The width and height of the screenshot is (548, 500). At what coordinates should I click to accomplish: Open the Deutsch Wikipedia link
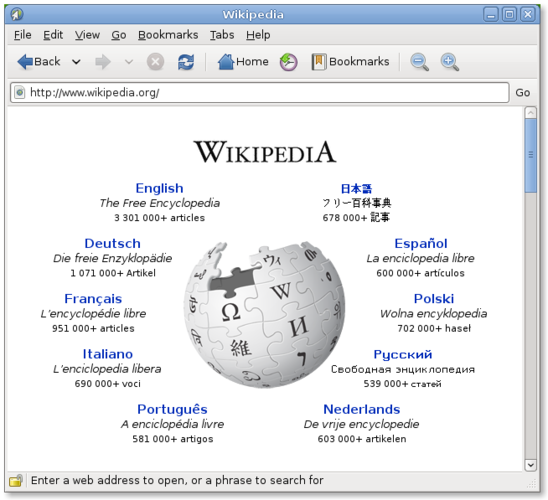pyautogui.click(x=113, y=244)
